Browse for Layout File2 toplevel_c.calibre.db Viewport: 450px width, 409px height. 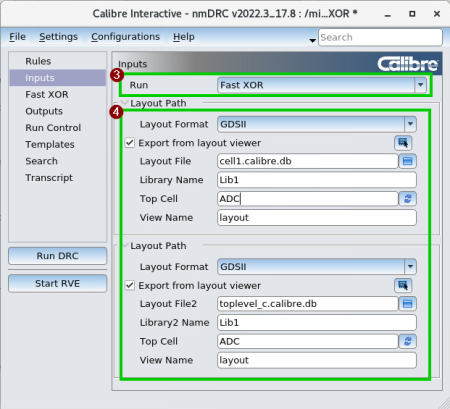pyautogui.click(x=407, y=304)
